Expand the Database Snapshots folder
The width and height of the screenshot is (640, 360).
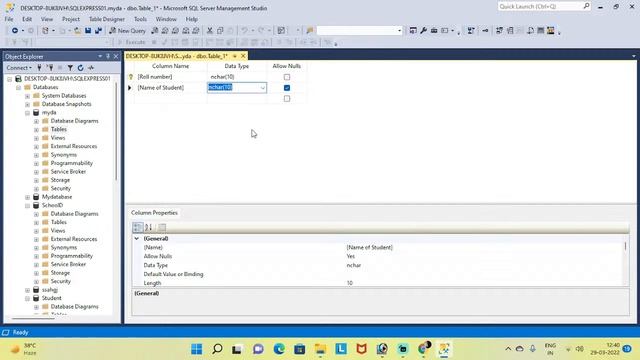pyautogui.click(x=27, y=104)
